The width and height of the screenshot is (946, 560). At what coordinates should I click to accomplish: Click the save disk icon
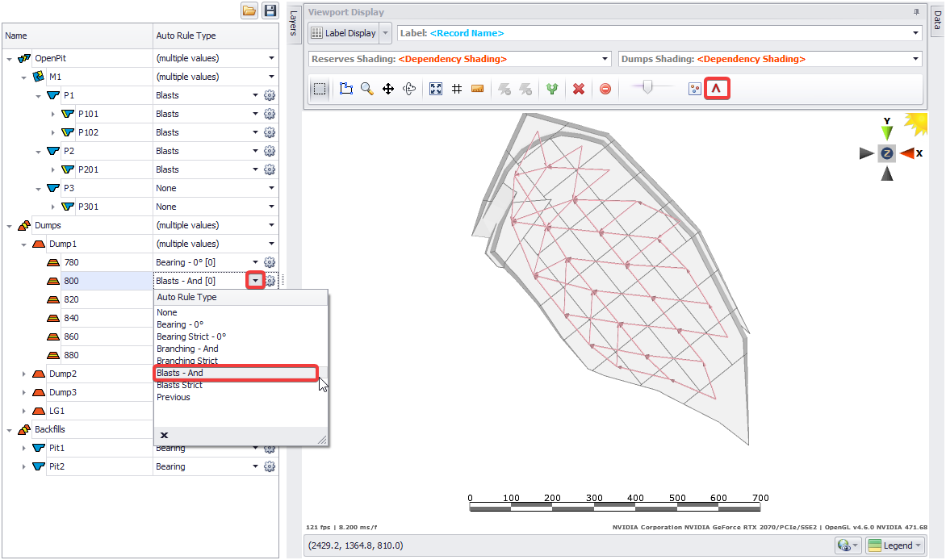[270, 10]
